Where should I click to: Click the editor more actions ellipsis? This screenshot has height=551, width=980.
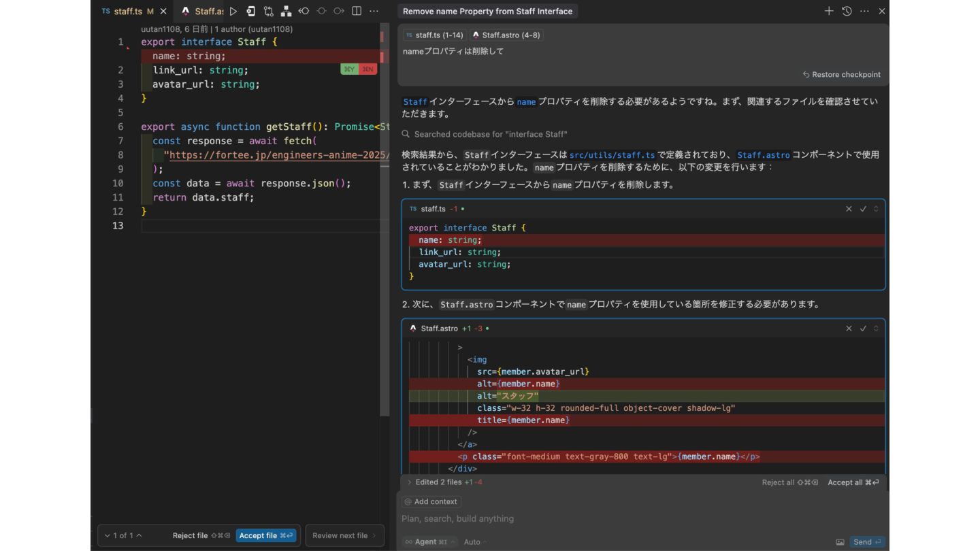click(x=374, y=11)
